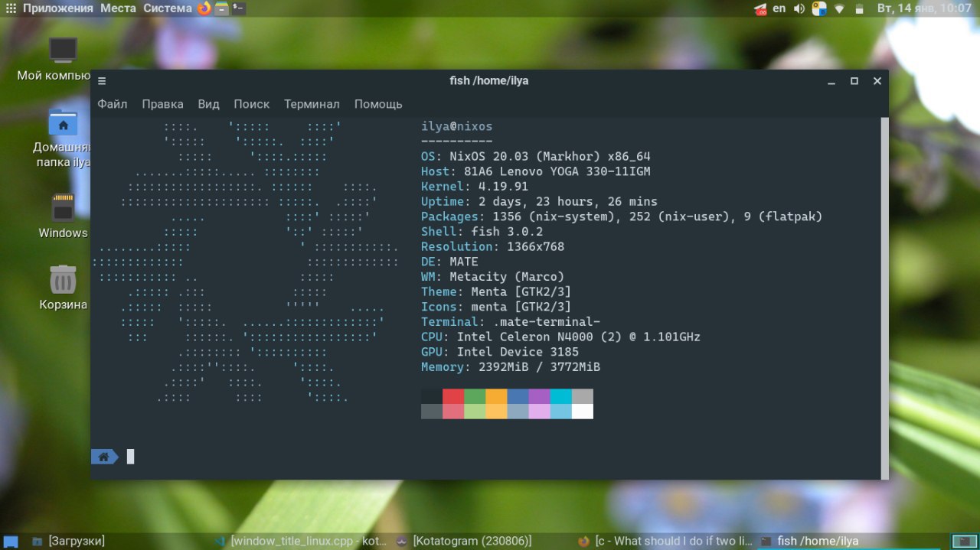980x550 pixels.
Task: Switch to Kotatogram (230806) taskbar window
Action: tap(484, 541)
